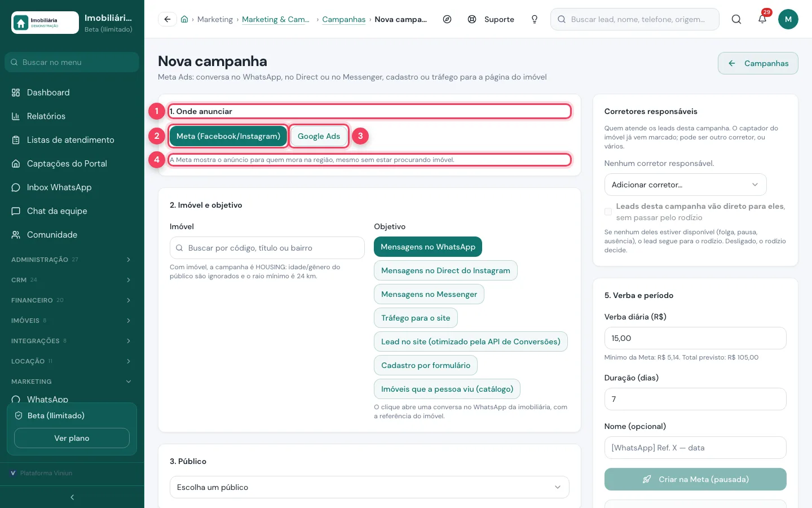Click the magnifier search button in the header

point(736,19)
